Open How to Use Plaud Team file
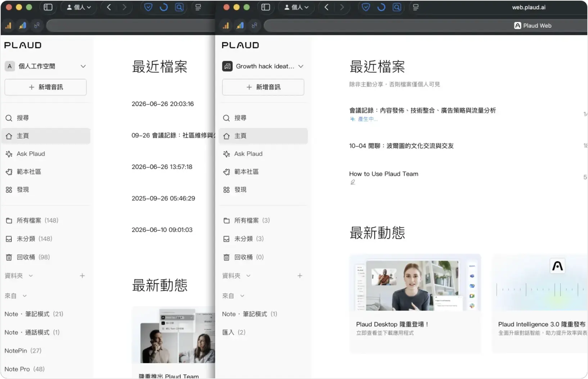This screenshot has width=588, height=379. click(x=384, y=174)
